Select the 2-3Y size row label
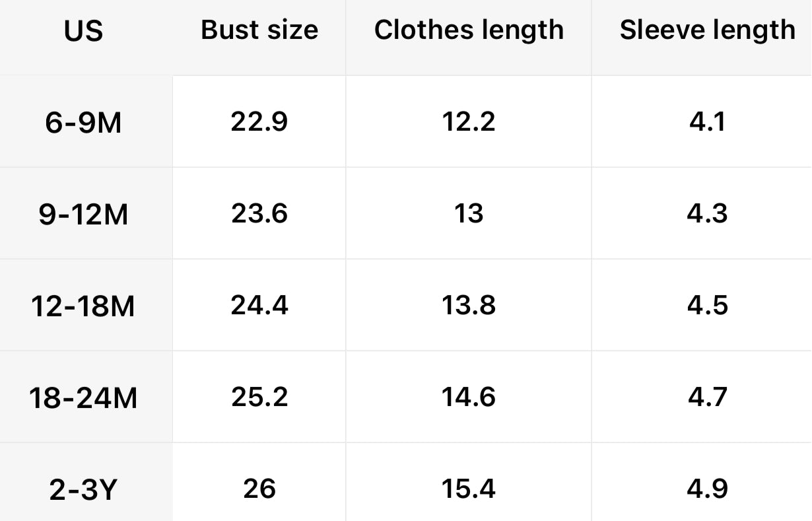 84,489
